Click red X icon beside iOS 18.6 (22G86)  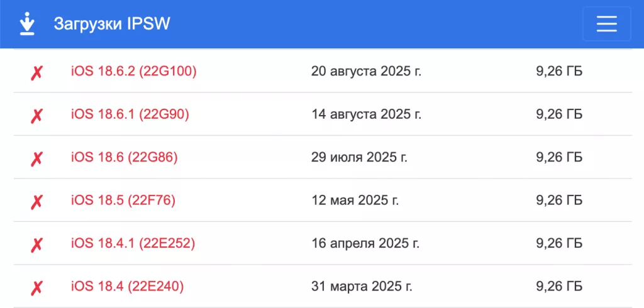point(37,158)
